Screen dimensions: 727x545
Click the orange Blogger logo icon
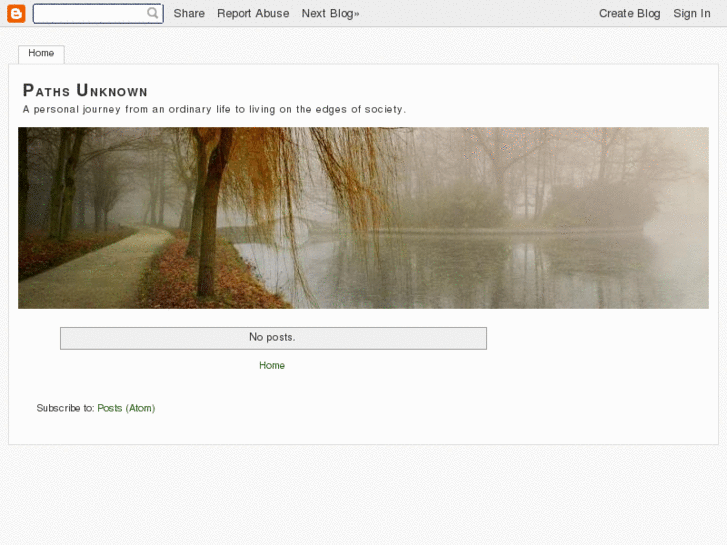(16, 13)
